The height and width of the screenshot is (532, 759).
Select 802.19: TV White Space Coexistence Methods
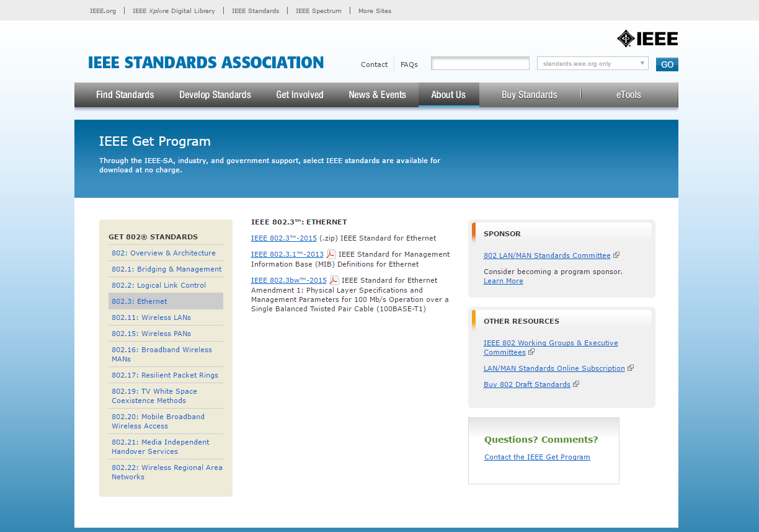[154, 396]
